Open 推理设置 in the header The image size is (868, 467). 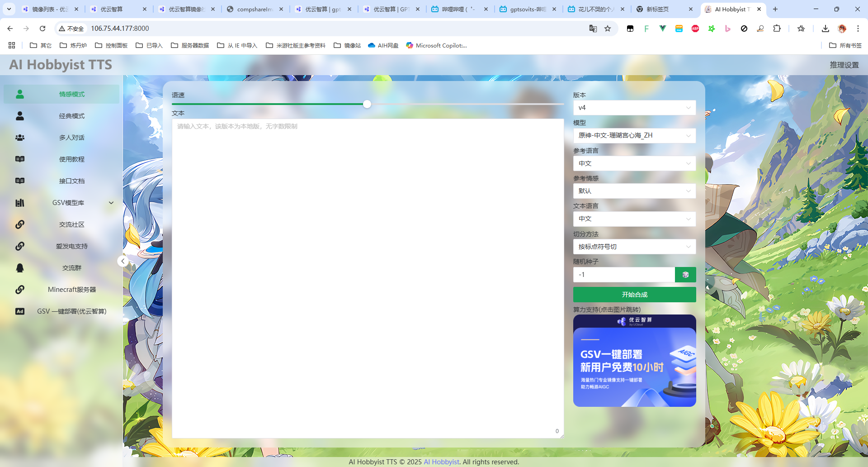(844, 65)
